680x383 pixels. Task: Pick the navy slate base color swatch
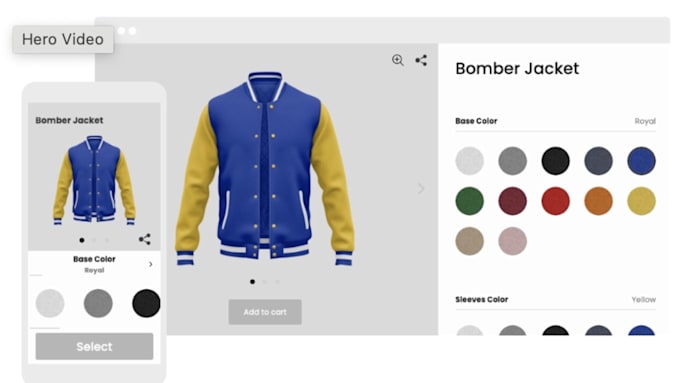tap(598, 161)
